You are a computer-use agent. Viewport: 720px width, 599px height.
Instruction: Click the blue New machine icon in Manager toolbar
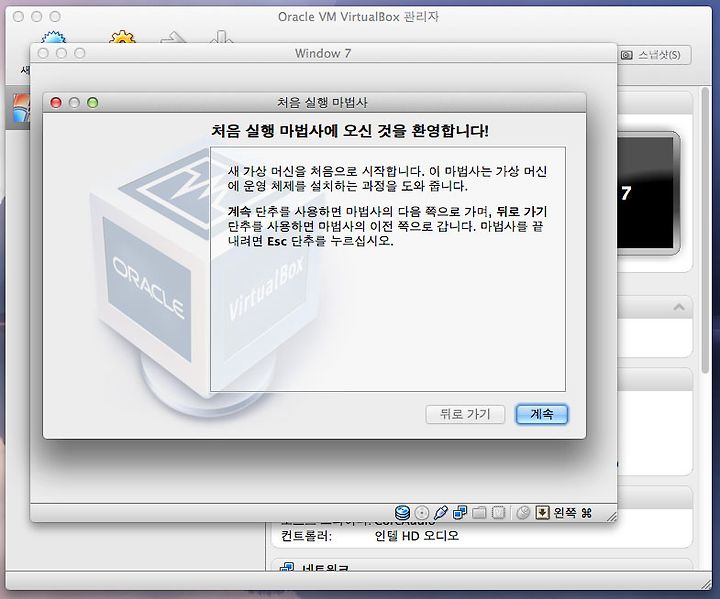tap(53, 38)
